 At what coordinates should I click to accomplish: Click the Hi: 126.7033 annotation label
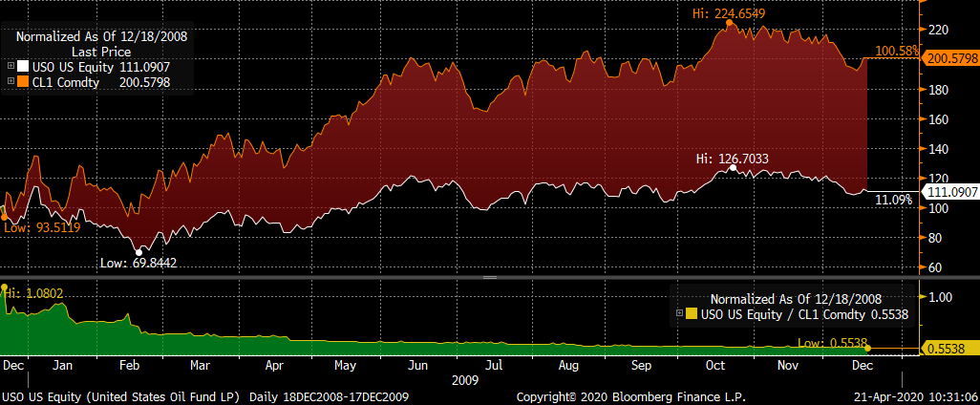click(x=732, y=160)
